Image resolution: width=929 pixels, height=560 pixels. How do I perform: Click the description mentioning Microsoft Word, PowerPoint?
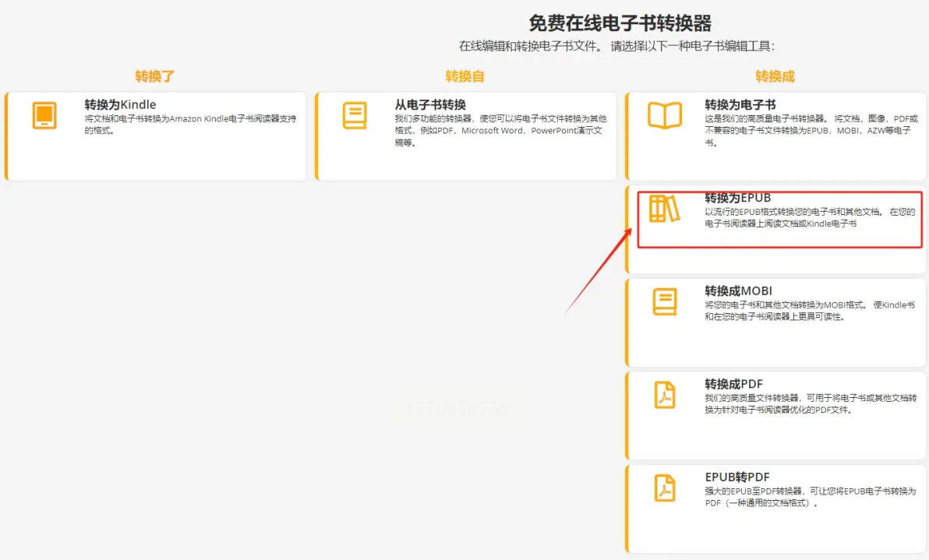[500, 130]
